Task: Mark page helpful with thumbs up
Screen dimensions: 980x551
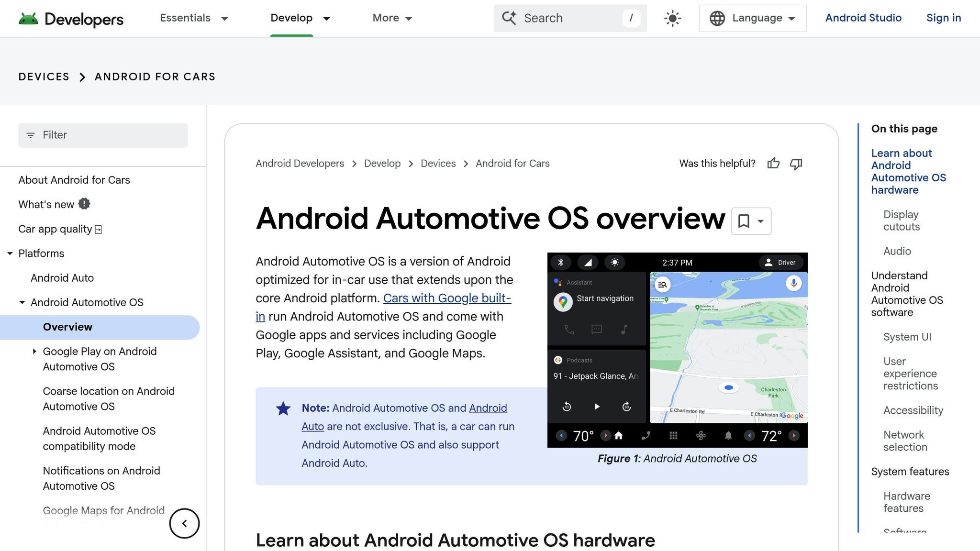Action: pos(773,163)
